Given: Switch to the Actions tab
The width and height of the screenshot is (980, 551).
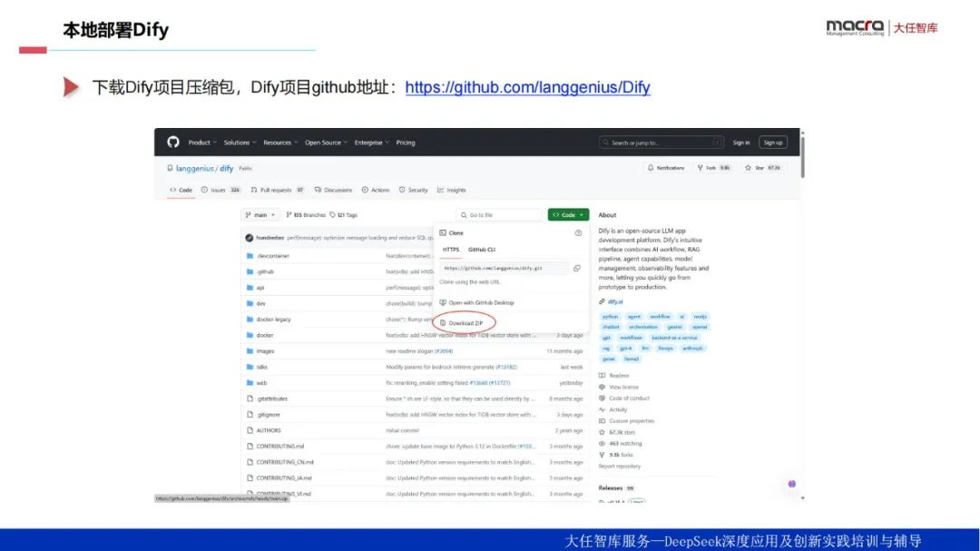Looking at the screenshot, I should 376,190.
